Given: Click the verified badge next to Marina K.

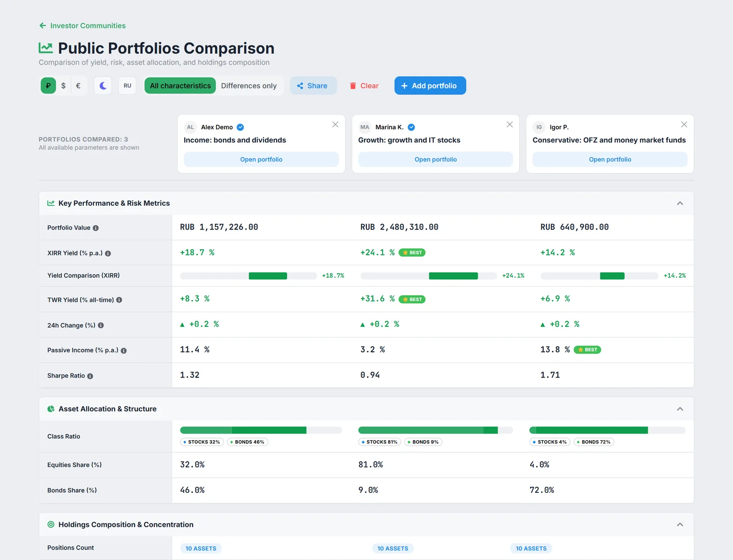Looking at the screenshot, I should pos(411,127).
